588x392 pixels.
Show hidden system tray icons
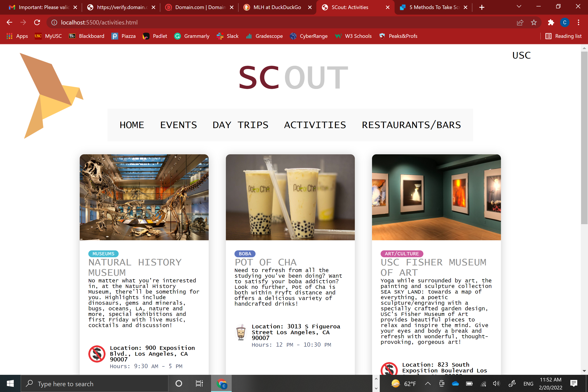[428, 383]
